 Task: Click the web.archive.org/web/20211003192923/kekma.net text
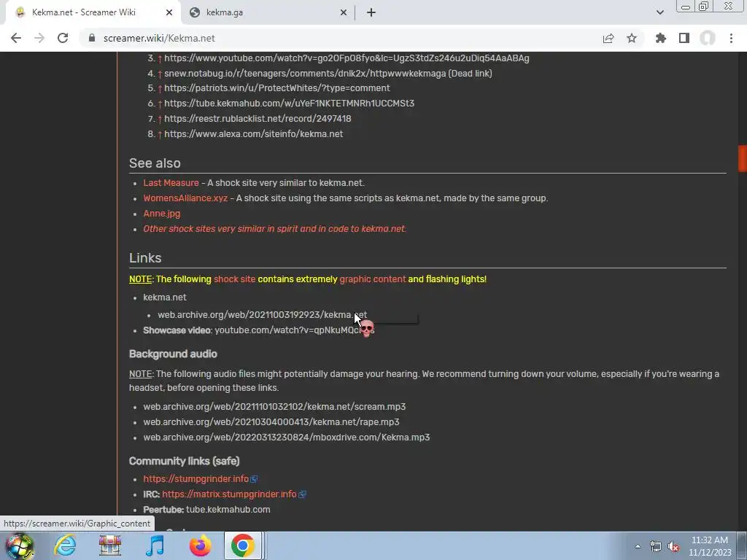coord(262,315)
